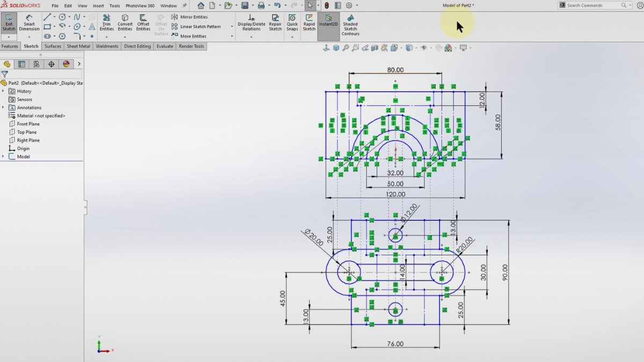The height and width of the screenshot is (362, 644).
Task: Open the Options gear icon
Action: pos(349,5)
